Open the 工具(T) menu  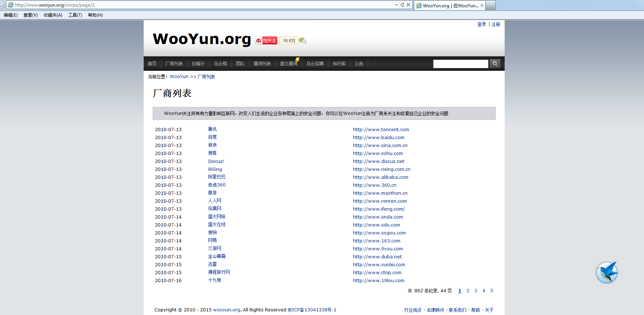pyautogui.click(x=75, y=15)
